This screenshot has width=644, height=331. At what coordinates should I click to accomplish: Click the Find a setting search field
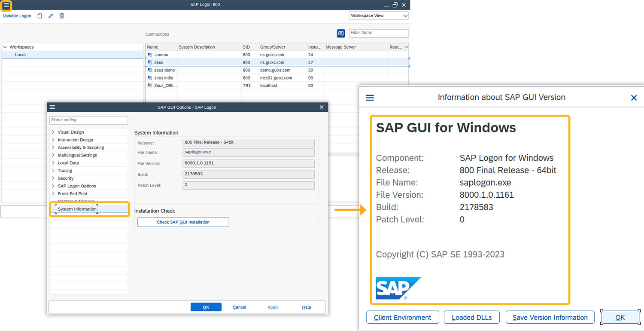tap(89, 120)
